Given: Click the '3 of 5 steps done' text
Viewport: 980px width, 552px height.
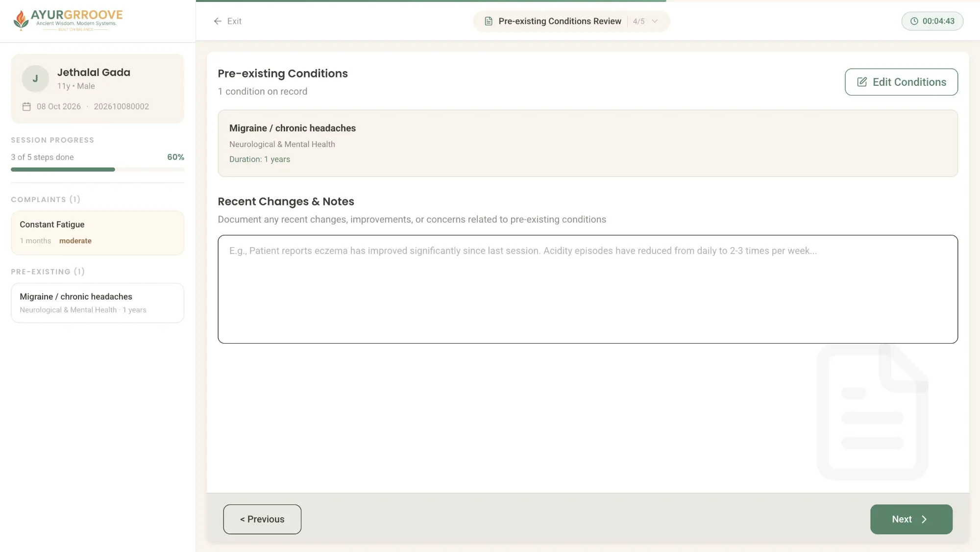Looking at the screenshot, I should point(42,157).
